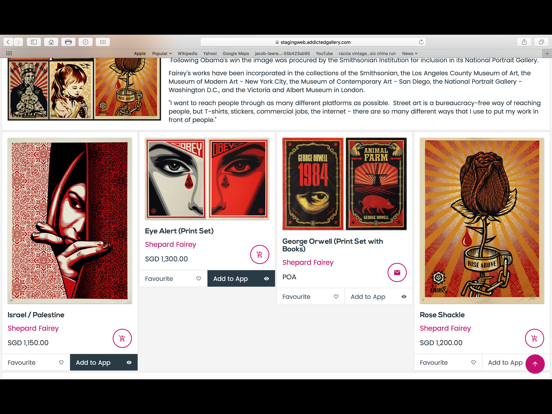The width and height of the screenshot is (552, 414).
Task: Open the Apple bookmark
Action: (x=140, y=54)
